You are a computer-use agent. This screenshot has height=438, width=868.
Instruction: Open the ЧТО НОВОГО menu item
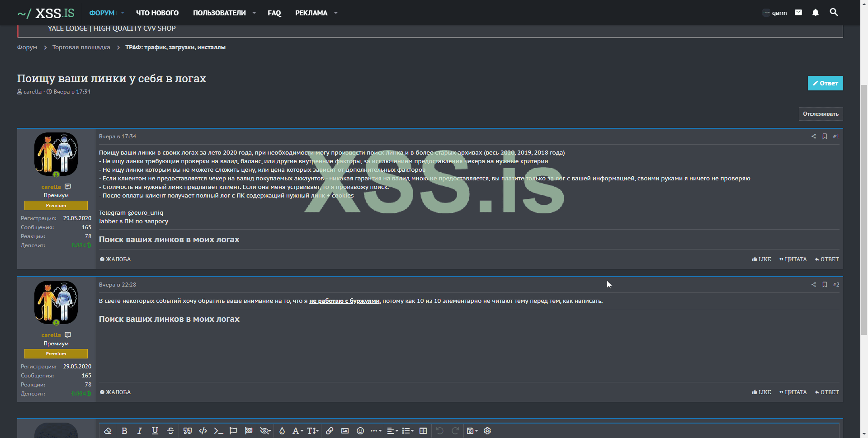pos(157,13)
